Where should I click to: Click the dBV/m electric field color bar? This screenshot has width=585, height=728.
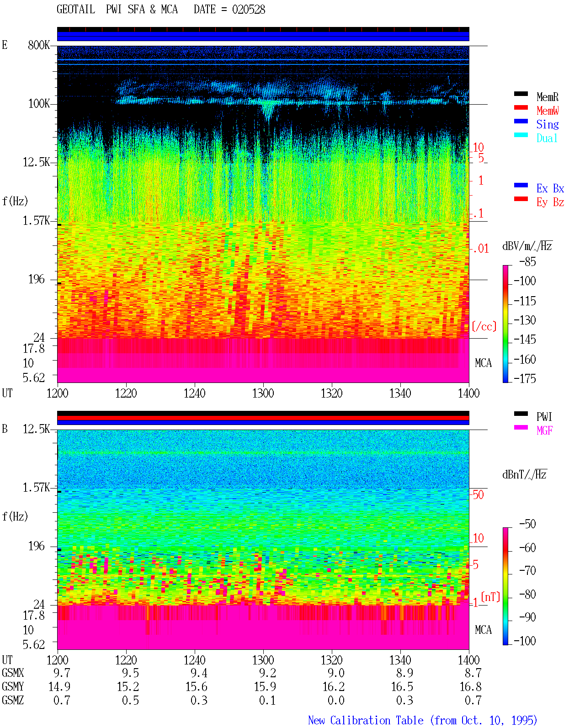[505, 324]
